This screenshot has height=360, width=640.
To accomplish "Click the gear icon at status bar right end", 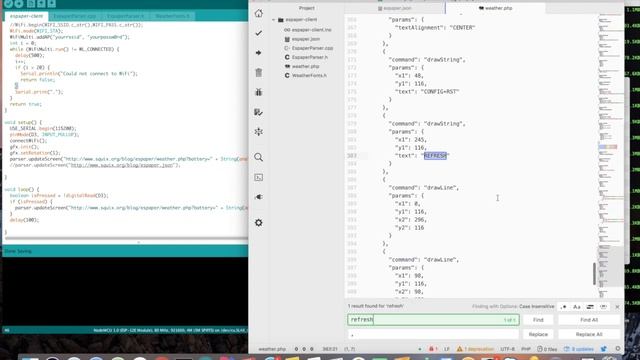I will click(x=618, y=349).
